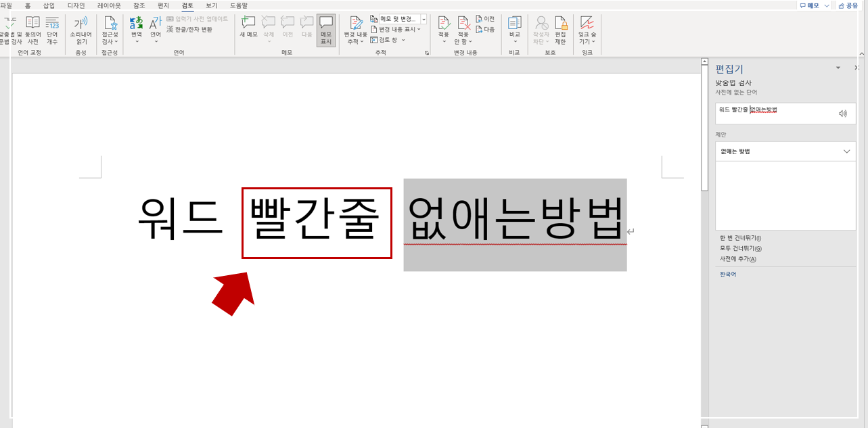The width and height of the screenshot is (868, 428).
Task: Open the 파일 tab
Action: coord(6,5)
